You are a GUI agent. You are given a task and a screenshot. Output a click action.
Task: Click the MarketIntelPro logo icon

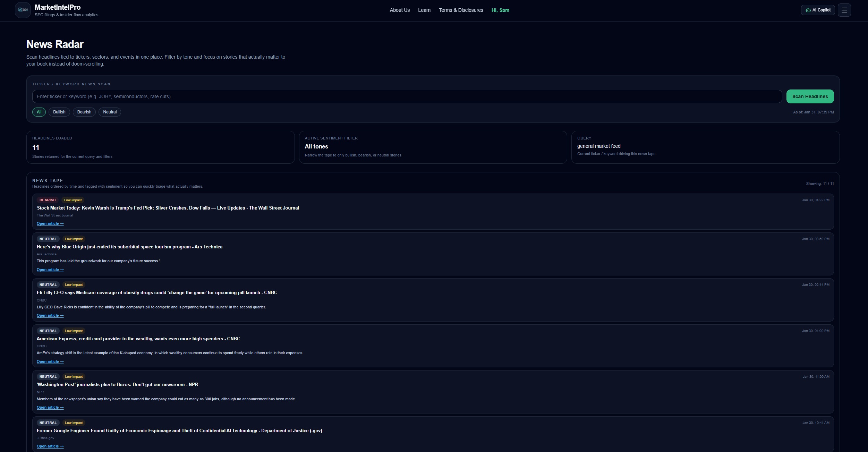tap(23, 10)
